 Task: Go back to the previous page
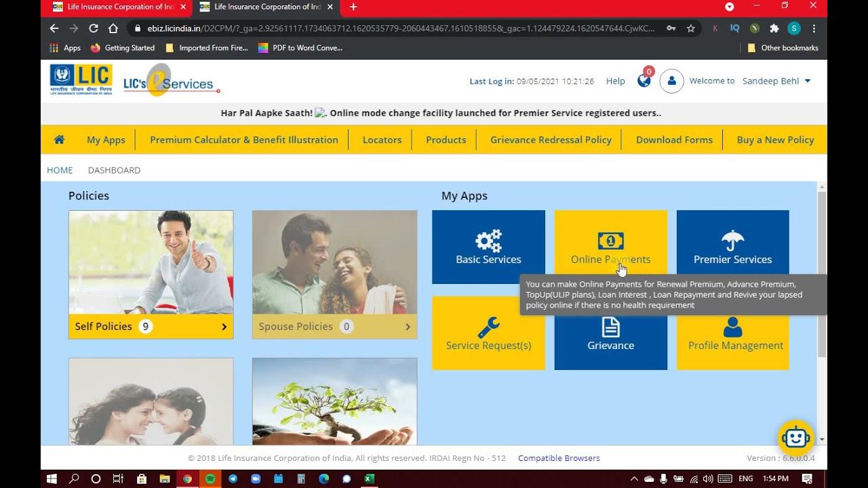tap(54, 28)
